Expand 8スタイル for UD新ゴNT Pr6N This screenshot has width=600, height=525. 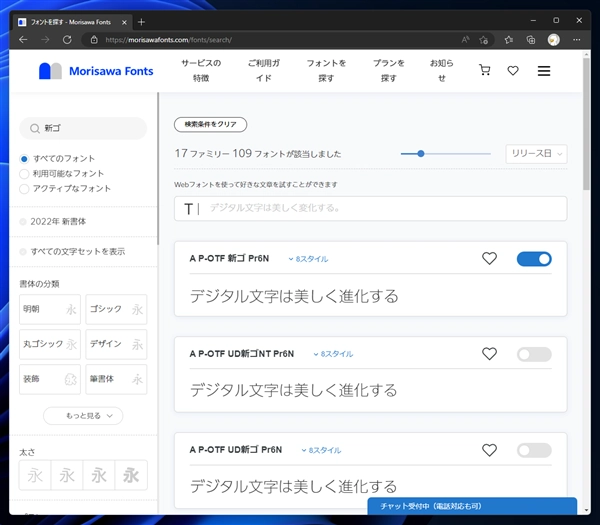[333, 354]
